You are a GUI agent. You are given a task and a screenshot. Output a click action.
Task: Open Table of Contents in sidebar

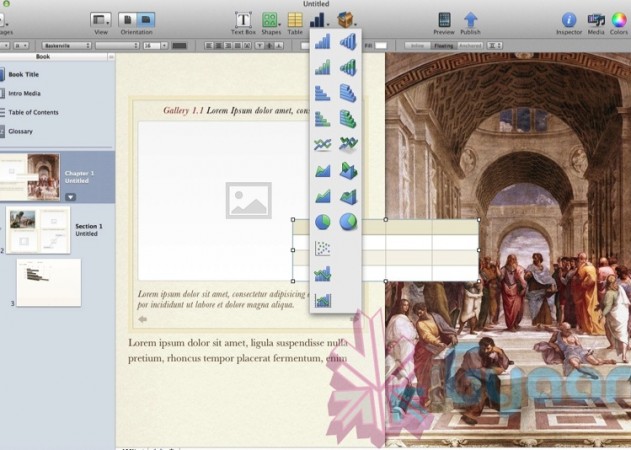(35, 112)
